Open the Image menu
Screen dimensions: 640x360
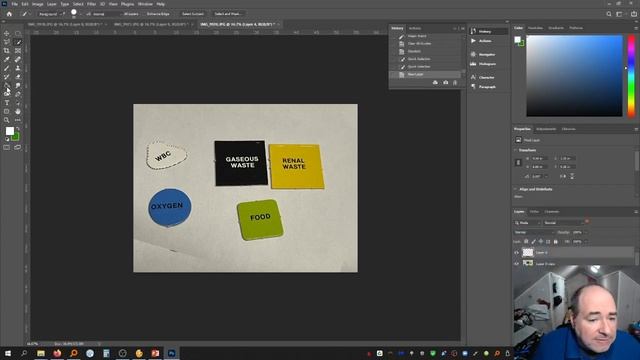click(x=37, y=4)
